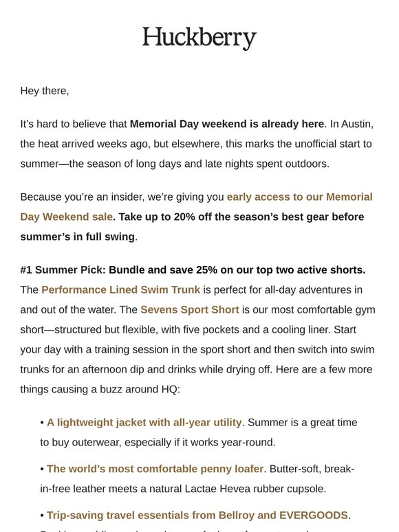Click the 'Day Weekend sale' link text
The height and width of the screenshot is (532, 399).
[67, 217]
